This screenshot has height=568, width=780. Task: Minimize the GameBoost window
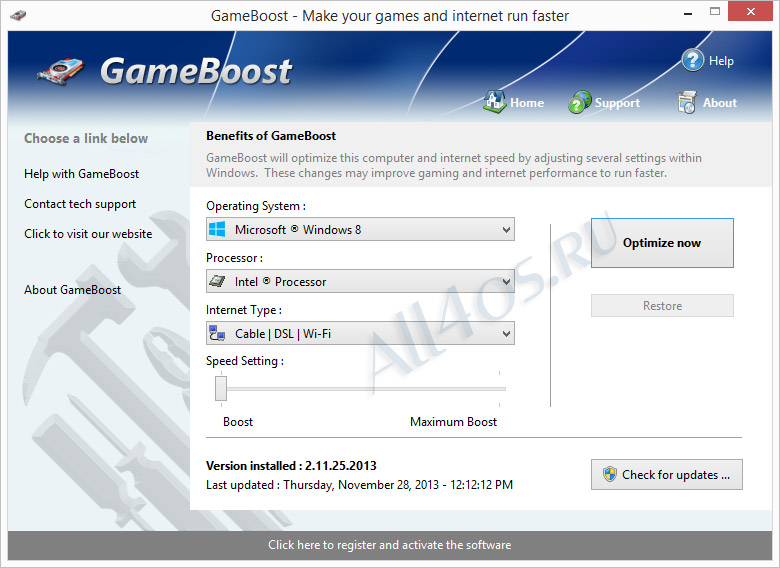(x=688, y=14)
